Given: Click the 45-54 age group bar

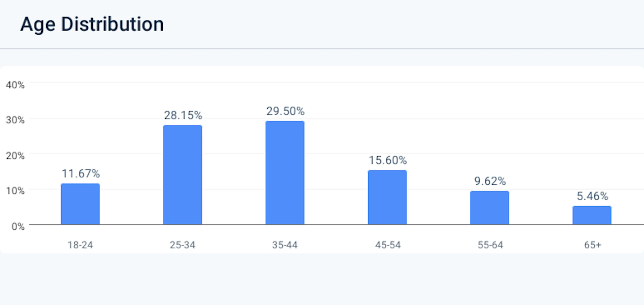Looking at the screenshot, I should click(x=387, y=197).
